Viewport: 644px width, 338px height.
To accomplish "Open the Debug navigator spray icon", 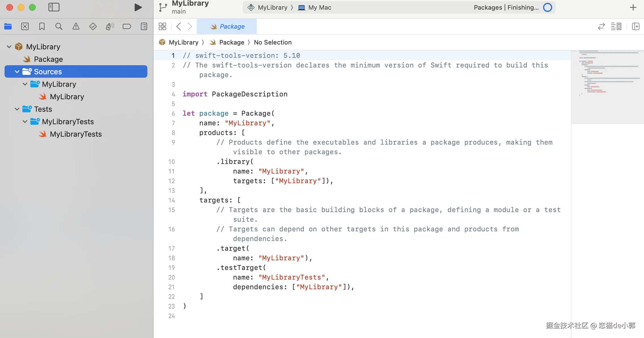I will (x=110, y=26).
